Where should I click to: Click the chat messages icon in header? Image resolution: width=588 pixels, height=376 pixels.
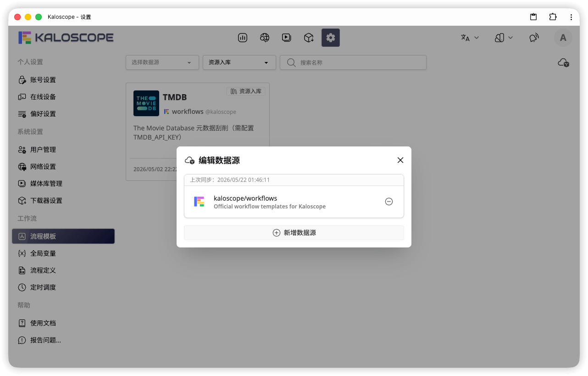[x=534, y=38]
